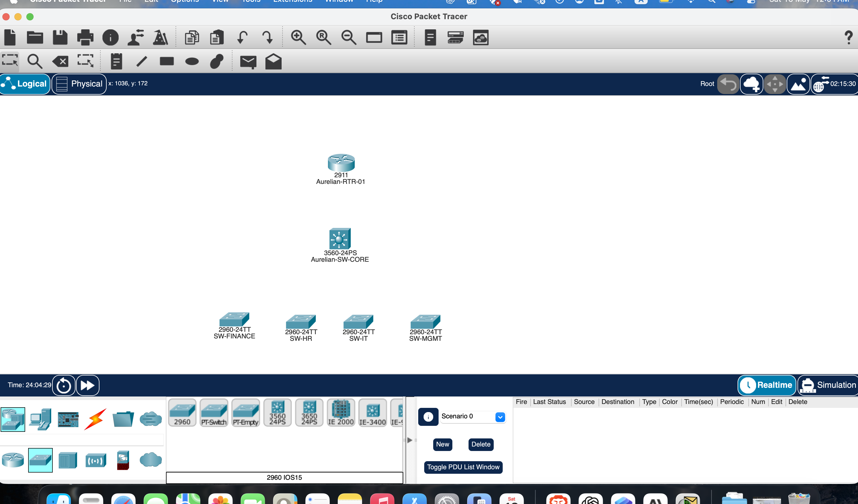Image resolution: width=858 pixels, height=504 pixels.
Task: Select the Draw Rectangle tool
Action: [167, 61]
